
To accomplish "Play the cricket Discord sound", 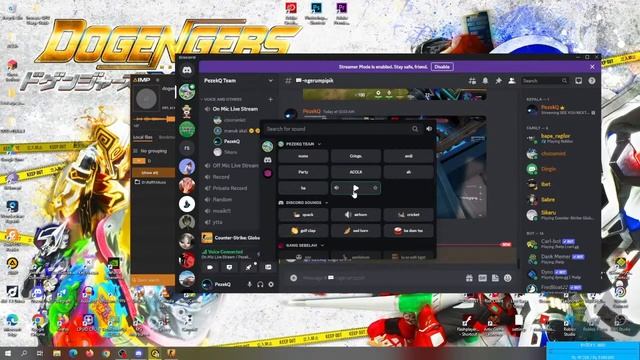I will 408,215.
